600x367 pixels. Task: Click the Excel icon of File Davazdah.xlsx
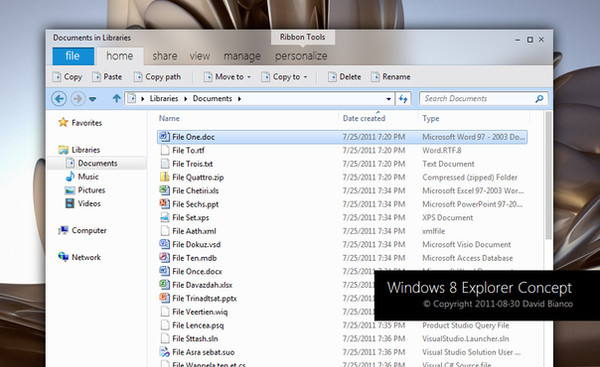[x=165, y=284]
